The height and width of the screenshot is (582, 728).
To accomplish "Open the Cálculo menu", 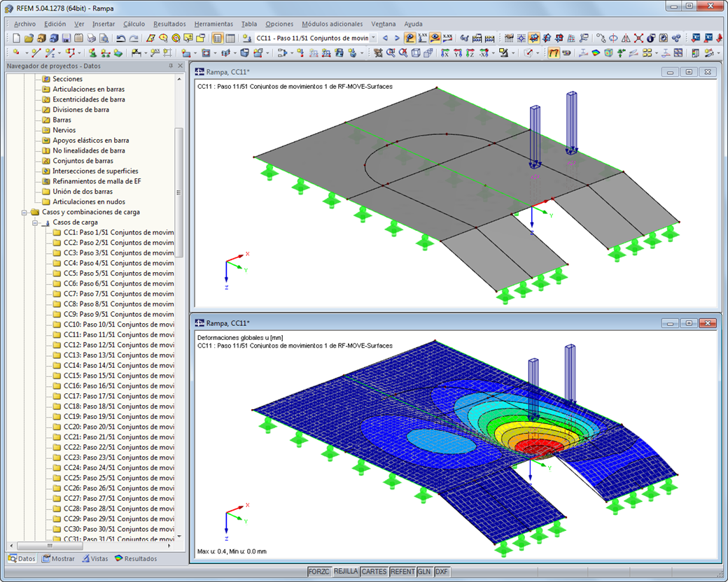I will pos(133,23).
